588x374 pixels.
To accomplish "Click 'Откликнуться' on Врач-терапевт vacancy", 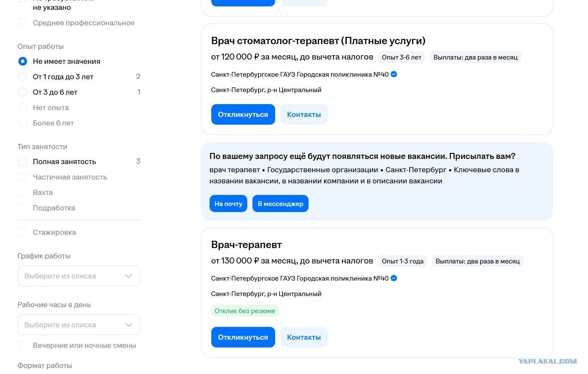I will (x=243, y=337).
